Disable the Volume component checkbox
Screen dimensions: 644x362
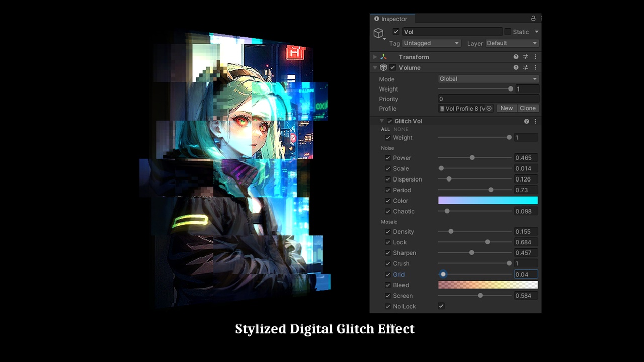click(393, 67)
